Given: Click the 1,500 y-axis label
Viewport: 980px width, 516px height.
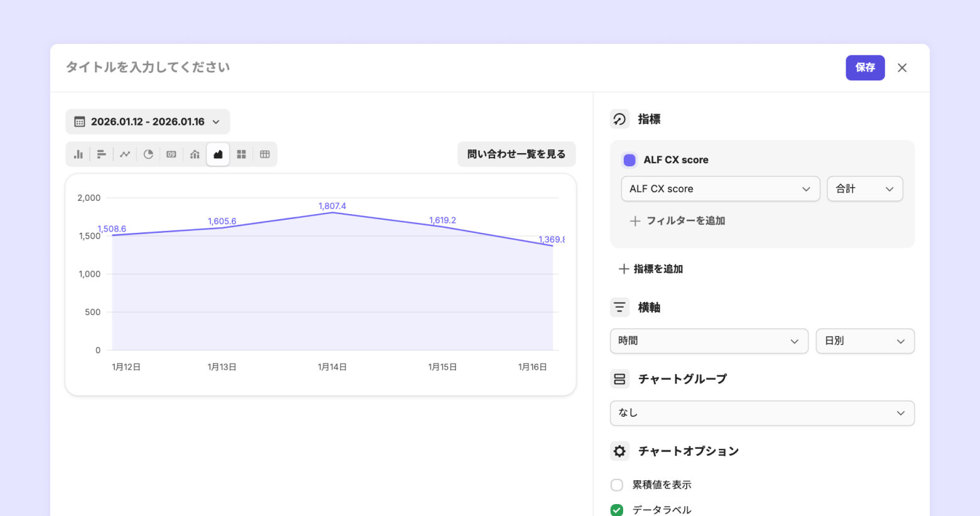Looking at the screenshot, I should click(90, 236).
